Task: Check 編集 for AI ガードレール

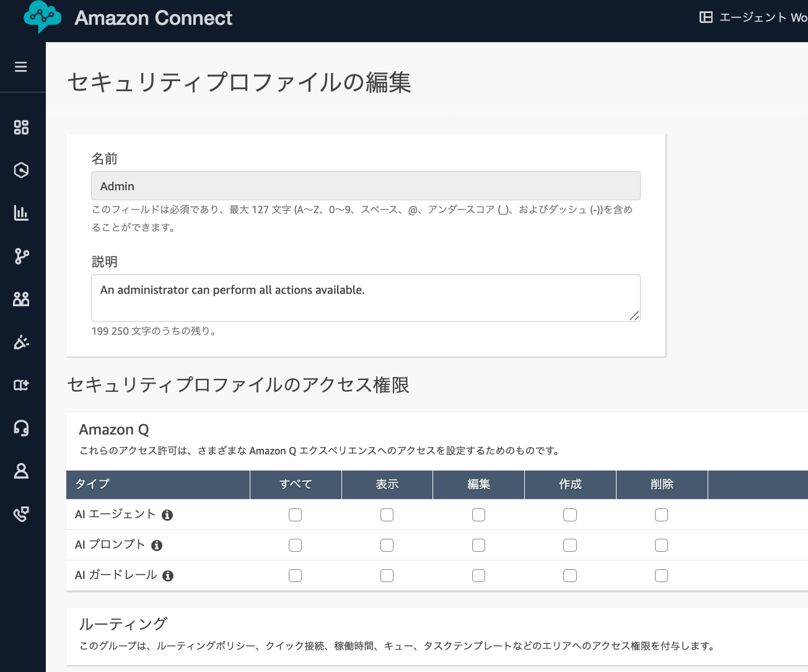Action: [x=479, y=575]
